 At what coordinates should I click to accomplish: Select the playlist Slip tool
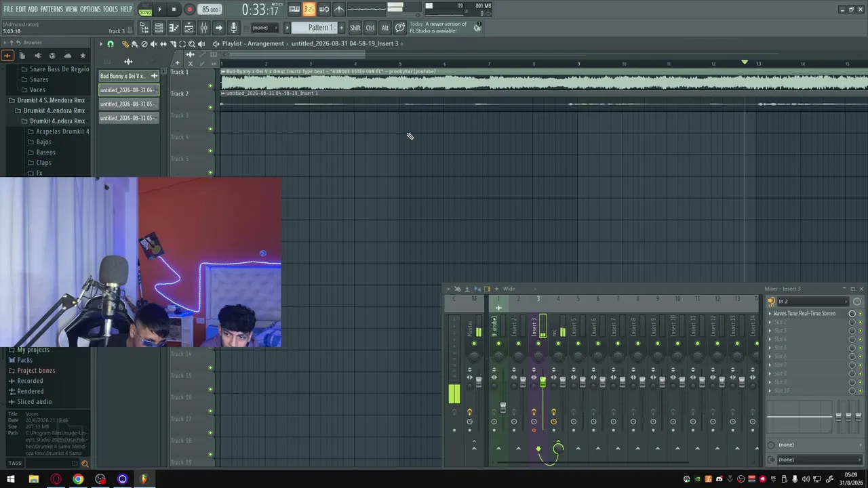coord(163,44)
